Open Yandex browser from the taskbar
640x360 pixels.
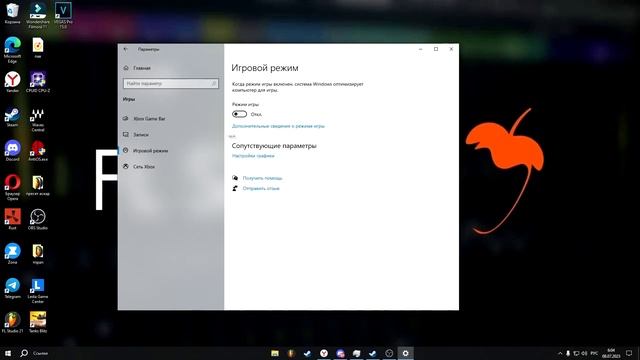coord(324,353)
